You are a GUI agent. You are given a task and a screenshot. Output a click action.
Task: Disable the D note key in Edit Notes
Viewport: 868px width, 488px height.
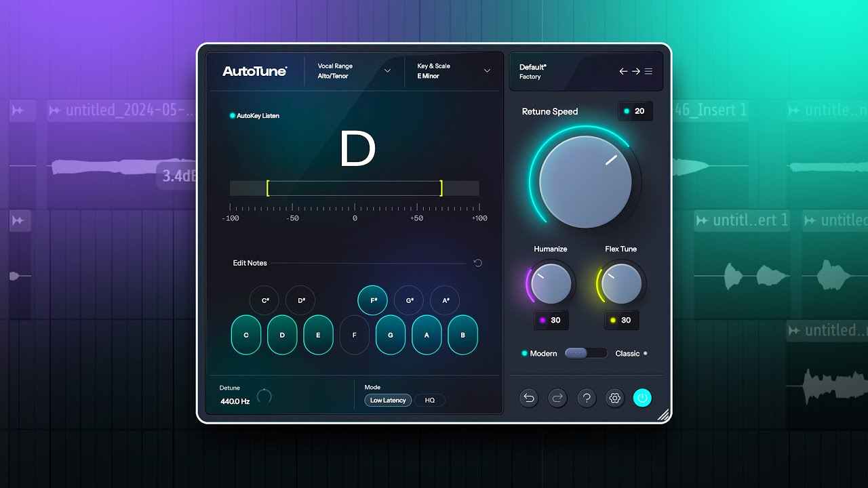(x=282, y=335)
